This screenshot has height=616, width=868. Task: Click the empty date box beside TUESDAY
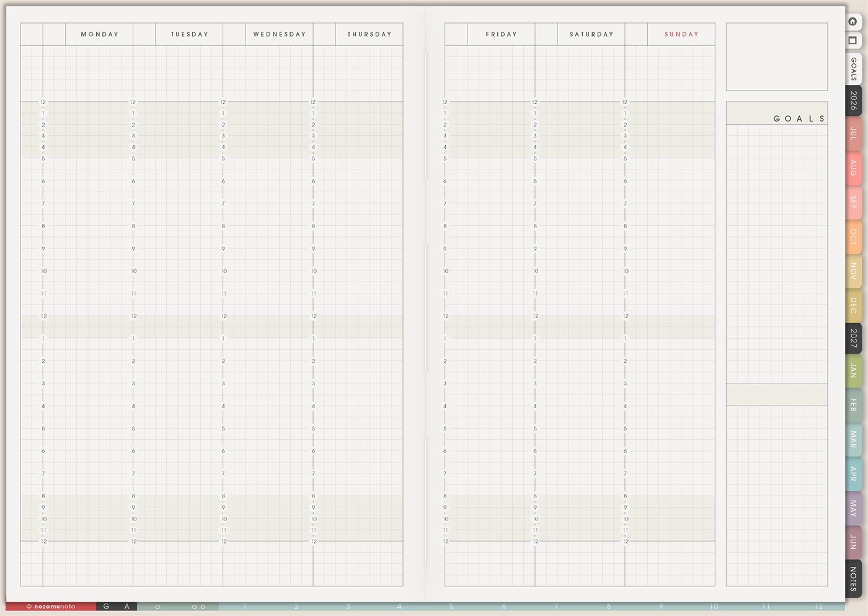144,34
